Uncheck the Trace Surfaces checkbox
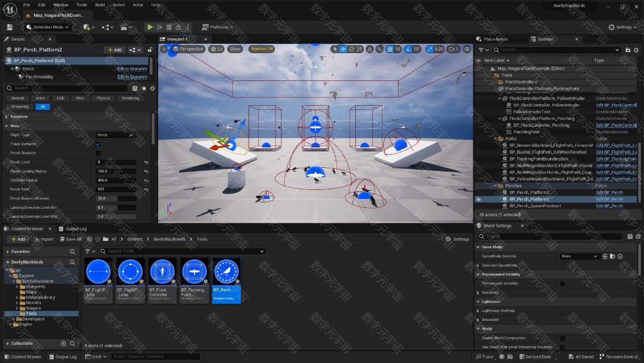644x363 pixels. (x=98, y=144)
